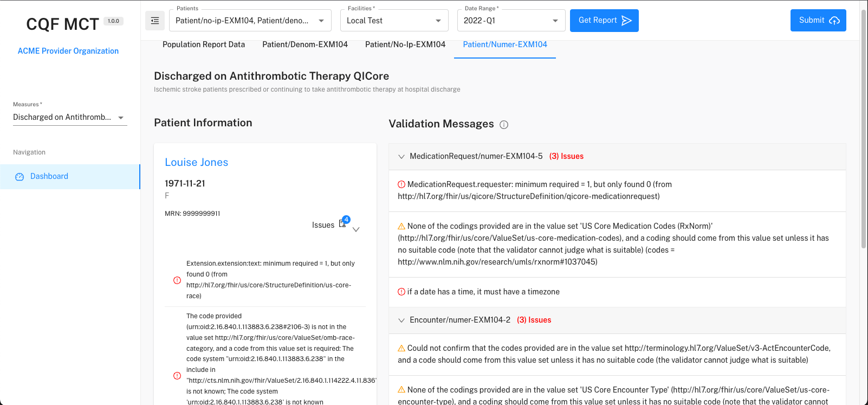
Task: Click the Validation Messages info icon
Action: [x=504, y=125]
